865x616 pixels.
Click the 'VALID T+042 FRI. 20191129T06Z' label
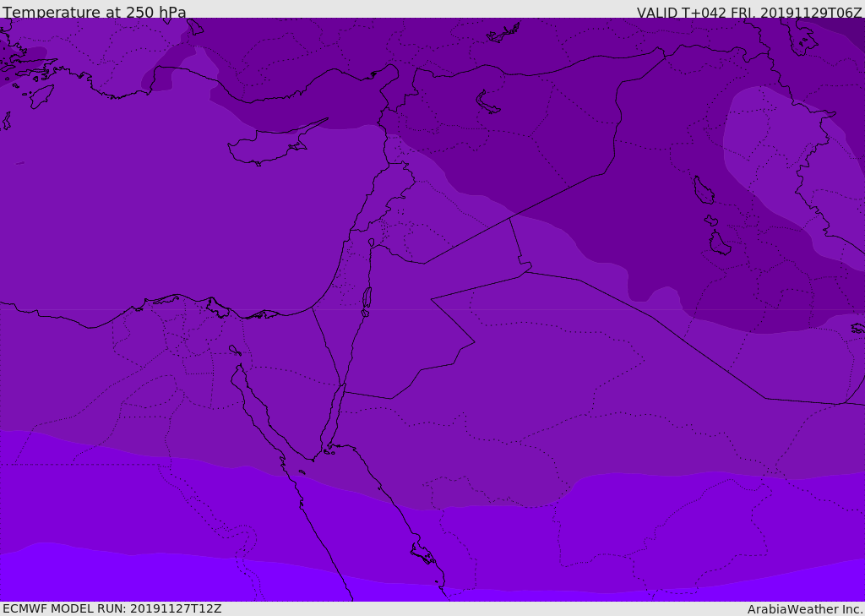748,12
